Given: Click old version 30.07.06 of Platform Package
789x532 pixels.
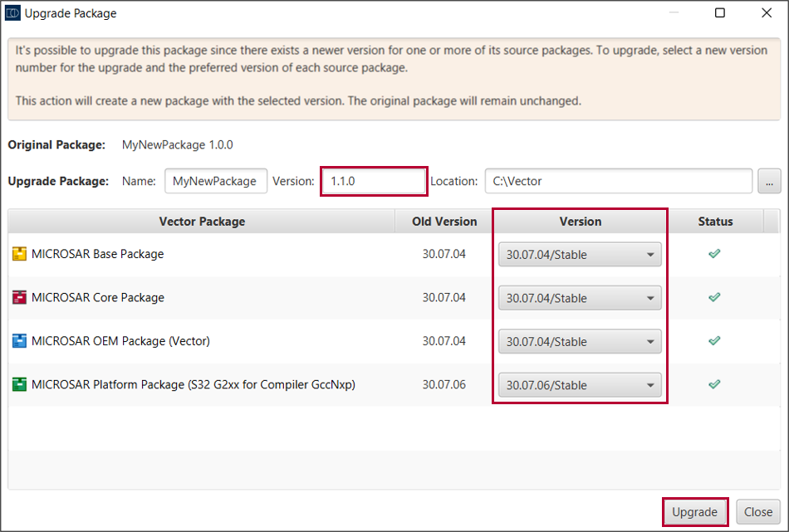Looking at the screenshot, I should coord(444,384).
